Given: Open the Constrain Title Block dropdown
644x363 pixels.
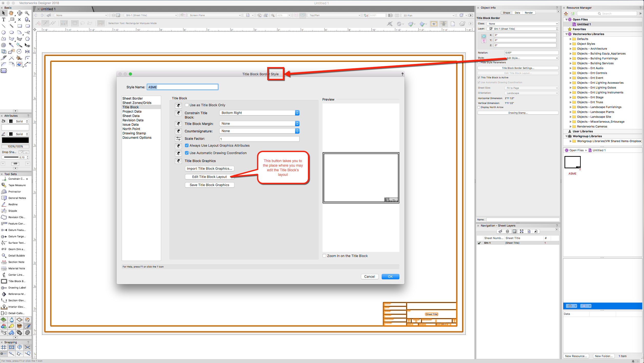Looking at the screenshot, I should (259, 113).
